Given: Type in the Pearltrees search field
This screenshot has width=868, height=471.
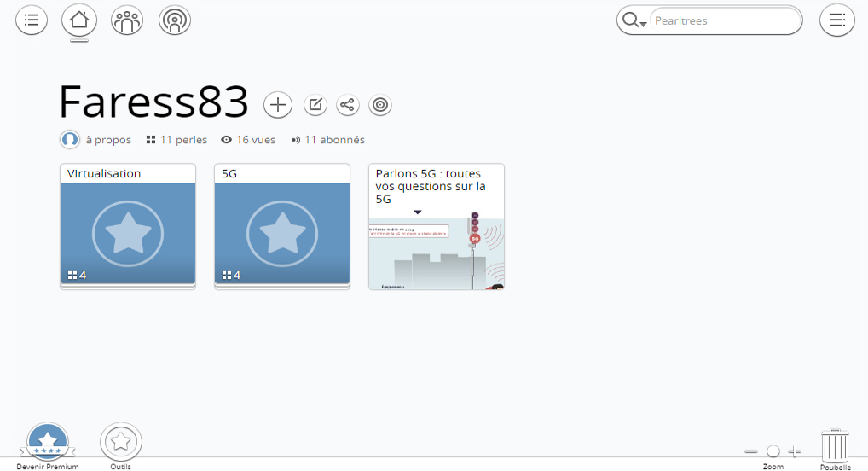Looking at the screenshot, I should point(723,20).
